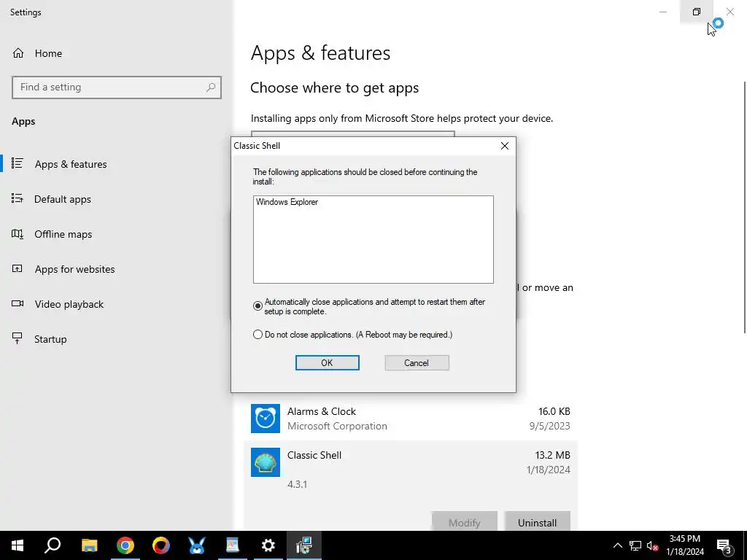The height and width of the screenshot is (560, 747).
Task: Open the blue rabbit taskbar app
Action: tap(197, 545)
